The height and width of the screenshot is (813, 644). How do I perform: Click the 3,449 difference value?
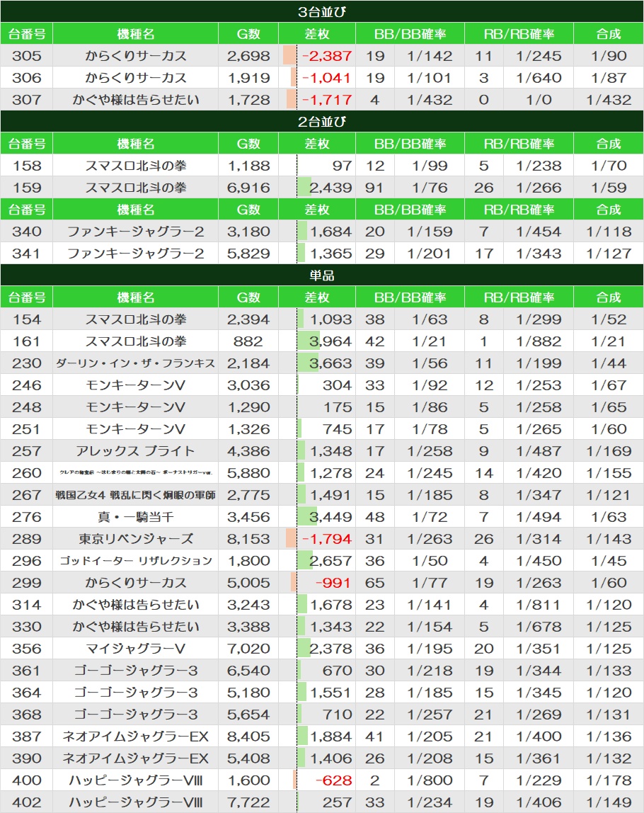pyautogui.click(x=330, y=517)
